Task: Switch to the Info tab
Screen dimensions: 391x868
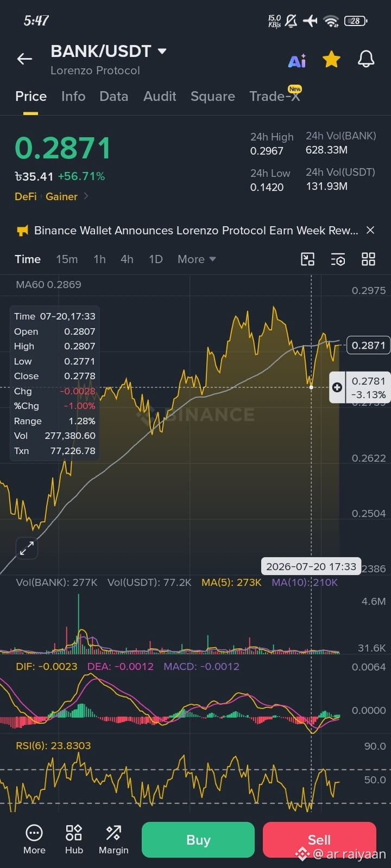Action: [x=73, y=96]
